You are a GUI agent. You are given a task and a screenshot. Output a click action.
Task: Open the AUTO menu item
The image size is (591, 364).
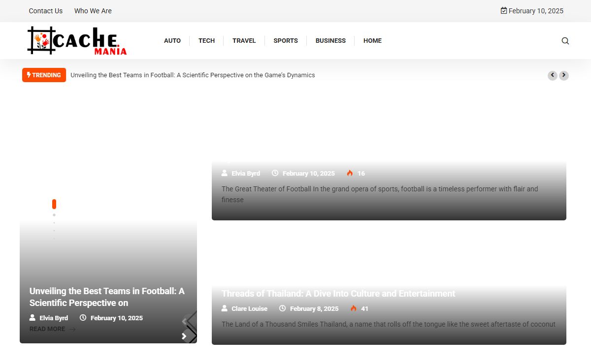(x=172, y=41)
